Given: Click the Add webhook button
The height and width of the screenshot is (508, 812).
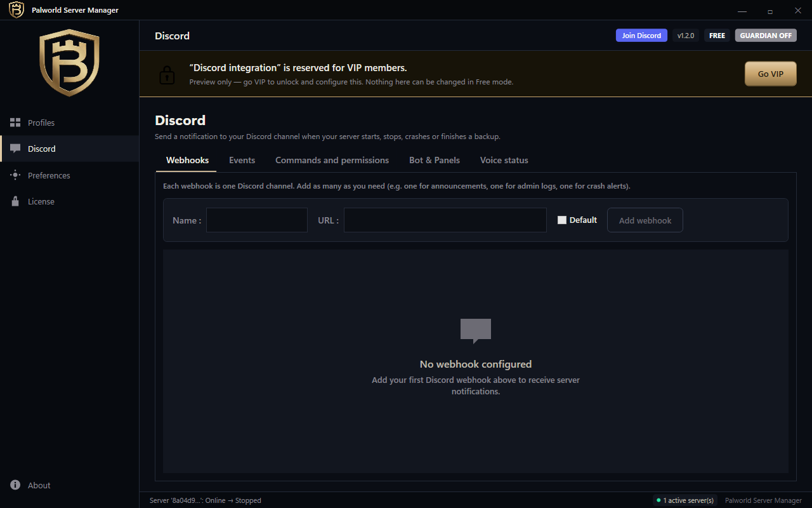Looking at the screenshot, I should [x=645, y=220].
